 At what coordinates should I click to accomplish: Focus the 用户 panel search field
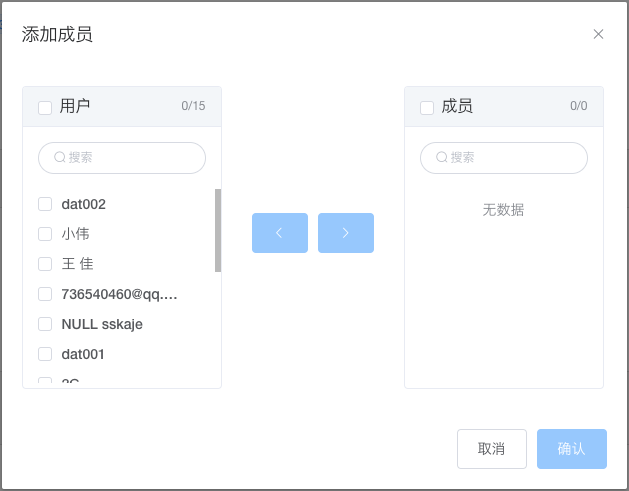(122, 158)
